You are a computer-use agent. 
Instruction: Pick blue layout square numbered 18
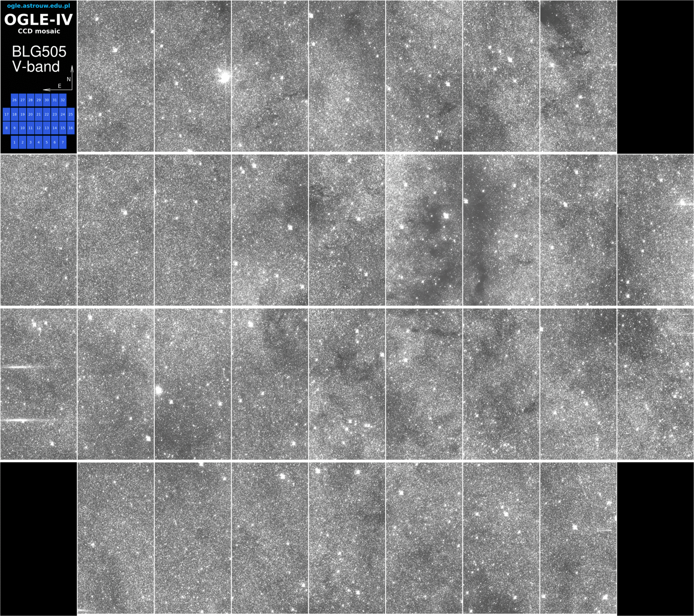tap(14, 114)
